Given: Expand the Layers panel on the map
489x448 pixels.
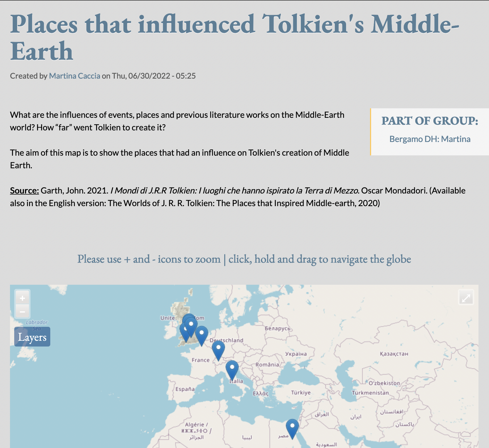Looking at the screenshot, I should tap(32, 337).
